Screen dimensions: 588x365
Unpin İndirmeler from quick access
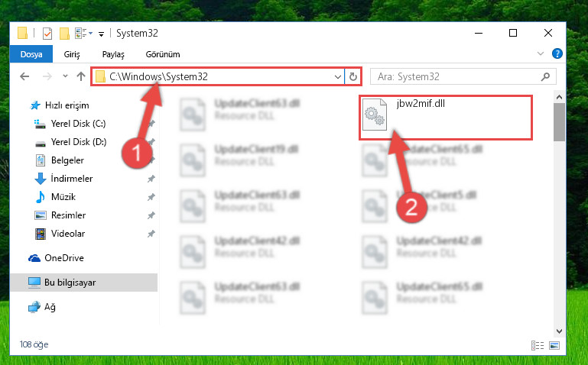[x=151, y=179]
